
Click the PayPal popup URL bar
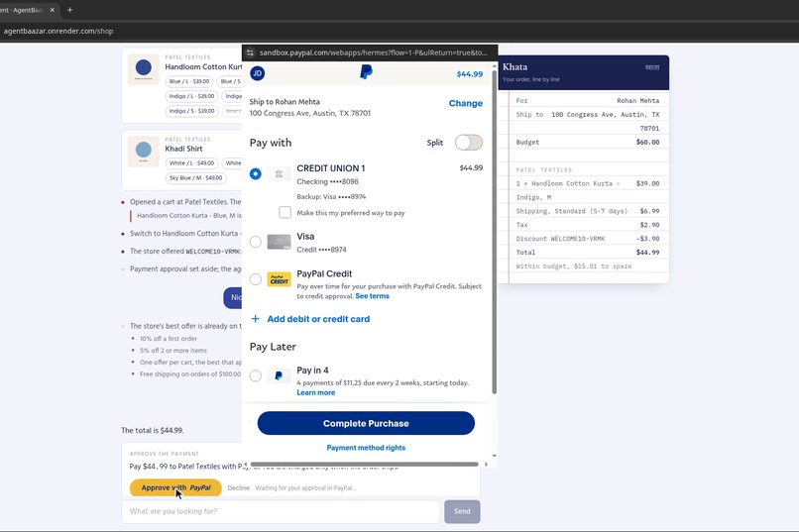(373, 53)
